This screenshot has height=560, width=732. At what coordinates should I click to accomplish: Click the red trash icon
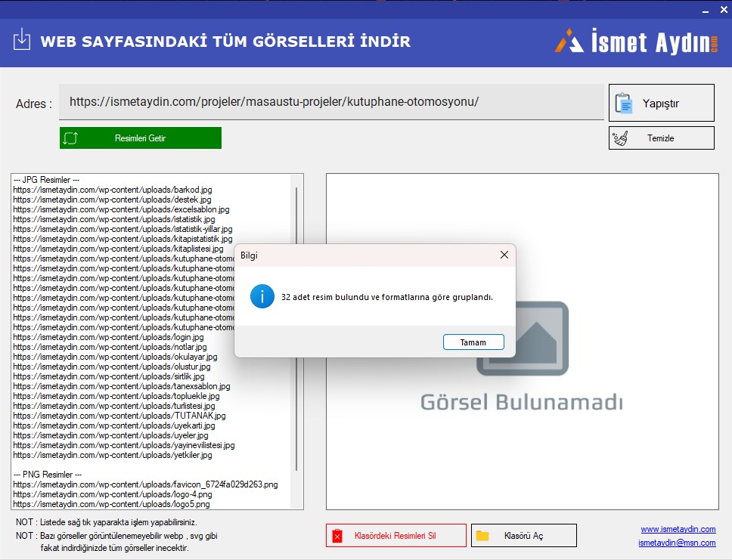coord(337,536)
